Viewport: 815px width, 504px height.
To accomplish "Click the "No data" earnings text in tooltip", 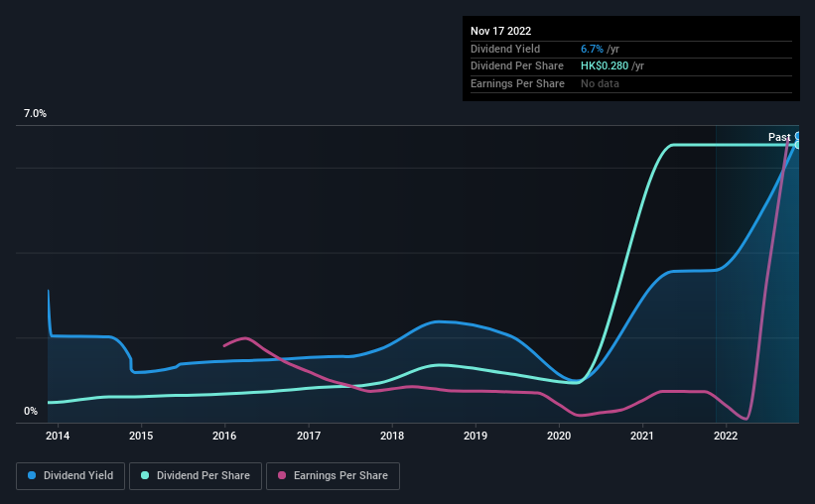I will (600, 83).
